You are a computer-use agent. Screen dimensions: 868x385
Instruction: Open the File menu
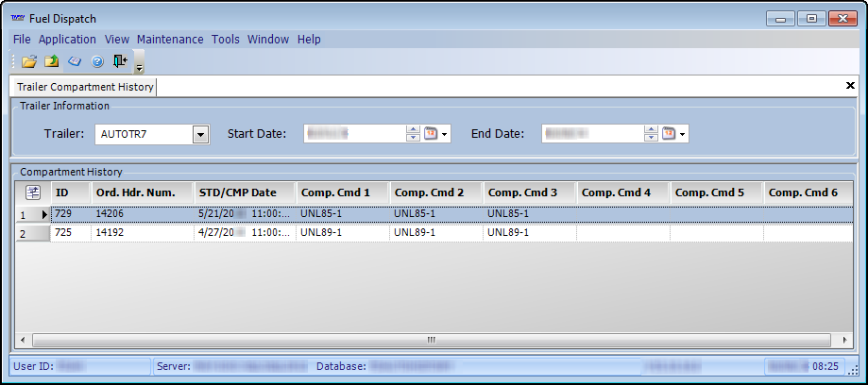point(22,40)
